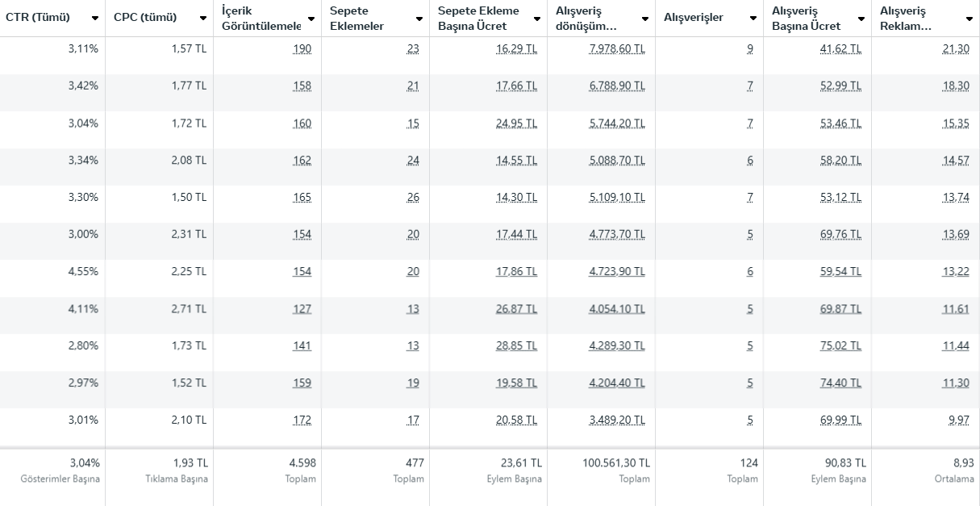Expand the Alışveriş Reklam column arrow

969,19
